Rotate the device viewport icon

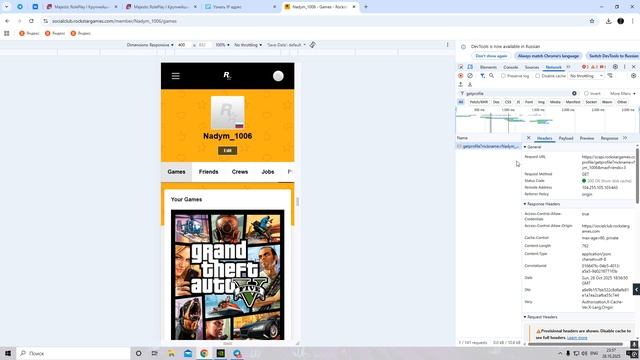pos(312,45)
